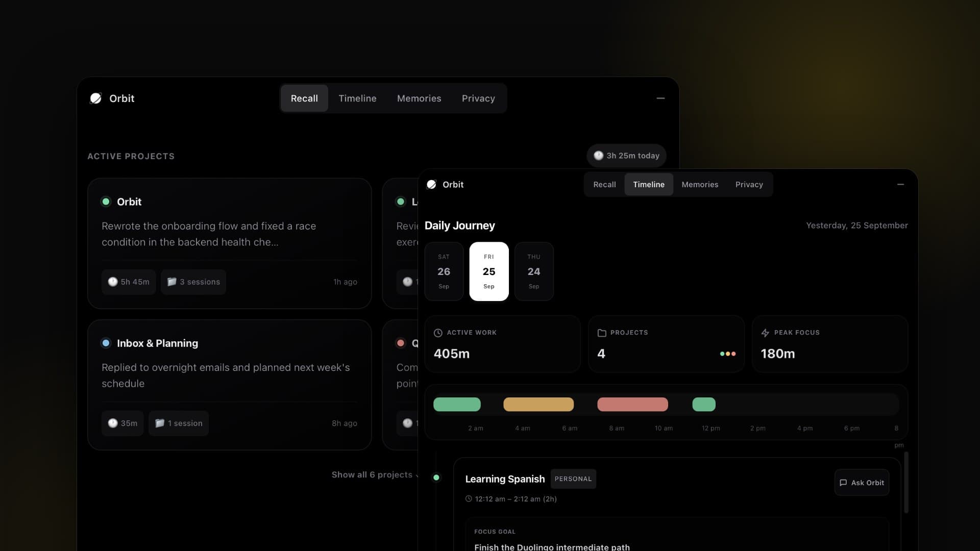Click the Ask Orbit button
Screen dimensions: 980x551
point(862,483)
